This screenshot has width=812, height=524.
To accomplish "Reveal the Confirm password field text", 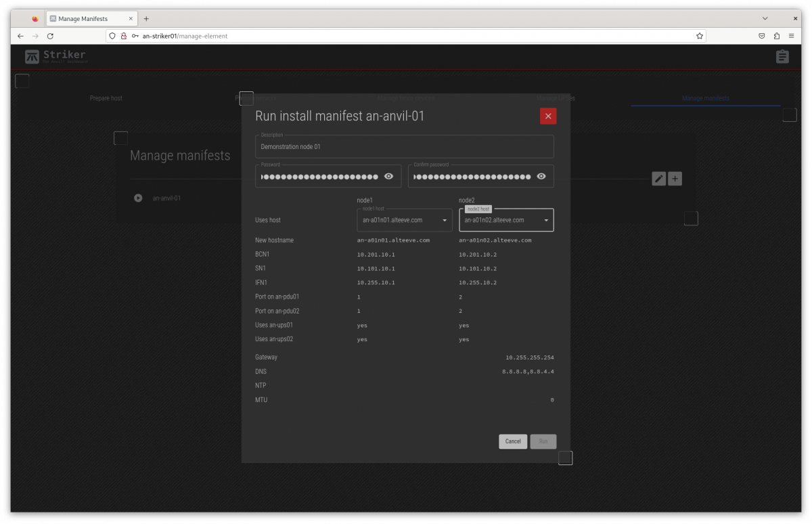I will (541, 176).
